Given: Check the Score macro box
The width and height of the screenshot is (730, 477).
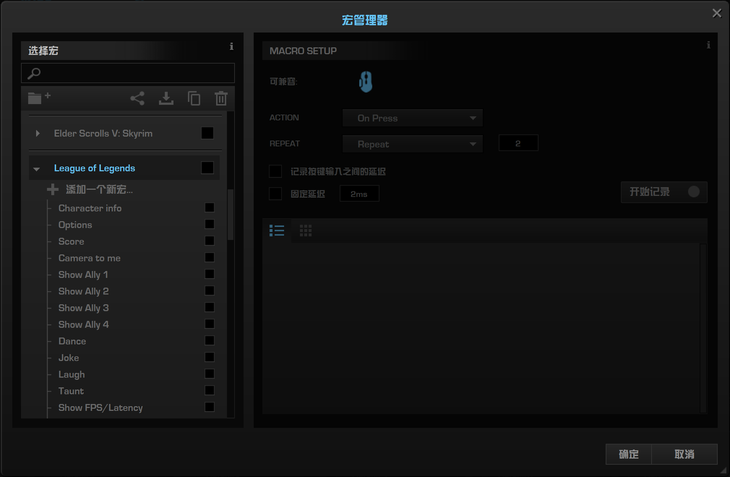Looking at the screenshot, I should pos(210,241).
